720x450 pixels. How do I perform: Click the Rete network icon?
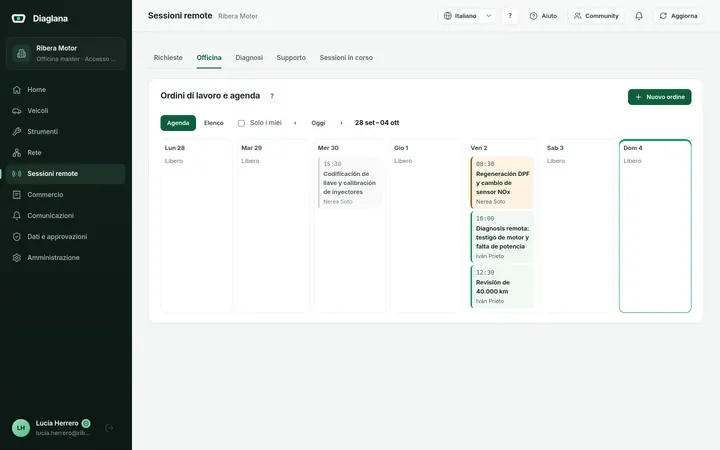(17, 152)
